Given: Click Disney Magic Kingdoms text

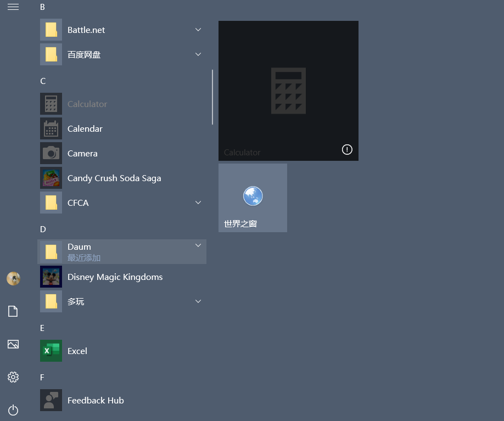Looking at the screenshot, I should [115, 277].
